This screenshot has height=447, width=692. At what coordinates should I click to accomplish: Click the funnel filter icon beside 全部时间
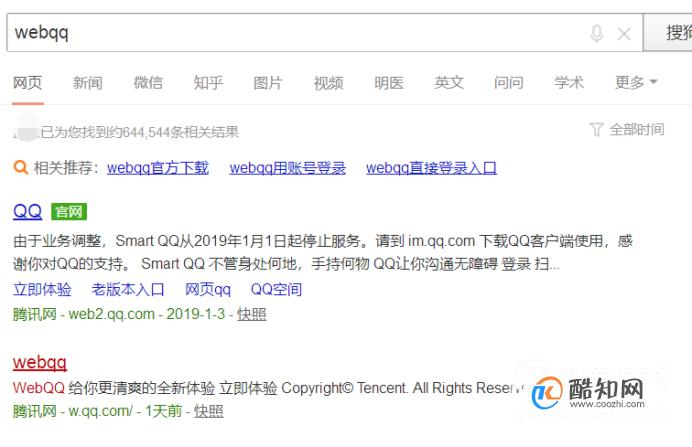point(596,129)
